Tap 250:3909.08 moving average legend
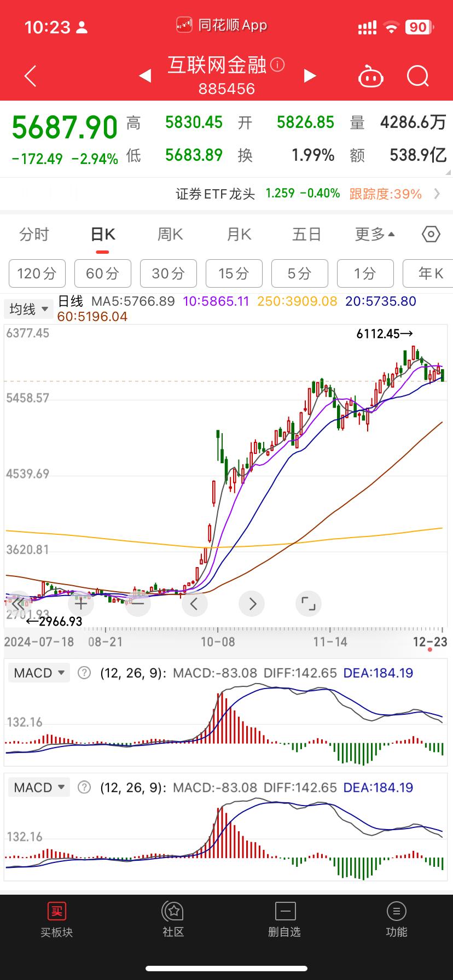This screenshot has height=980, width=453. pos(297,301)
